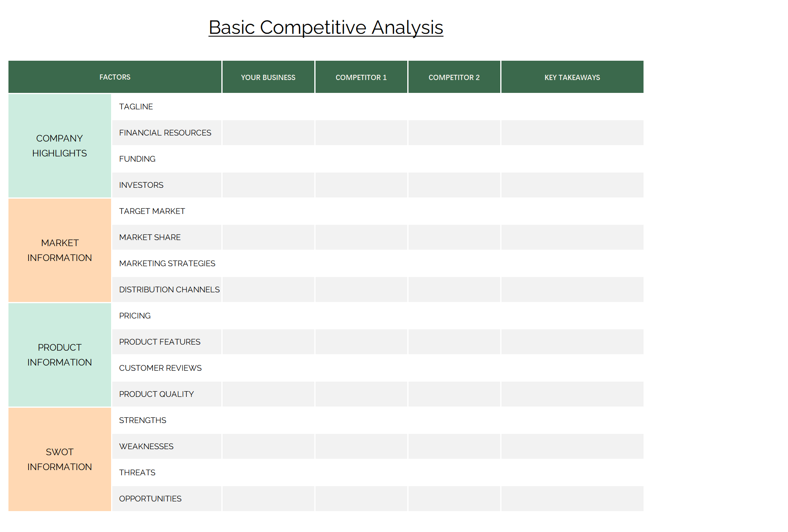Click Key Takeaways cell for Investors
Viewport: 788px width, 532px height.
click(x=572, y=185)
